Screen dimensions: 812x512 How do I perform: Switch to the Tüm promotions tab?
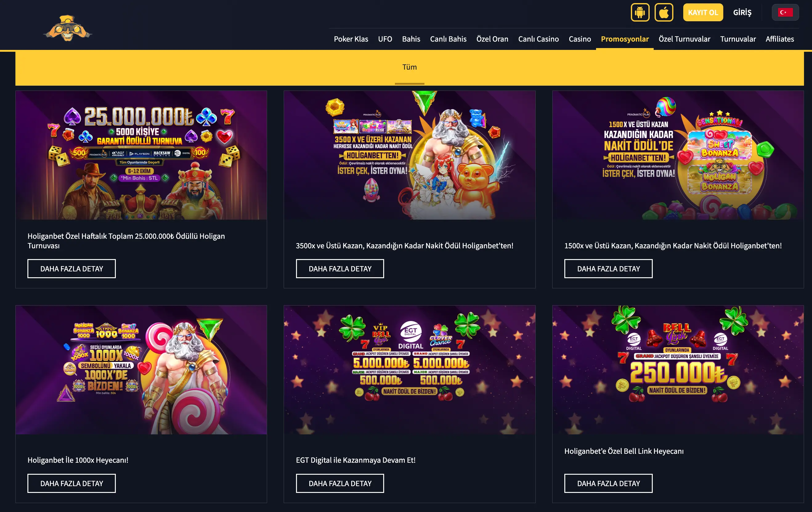point(409,67)
